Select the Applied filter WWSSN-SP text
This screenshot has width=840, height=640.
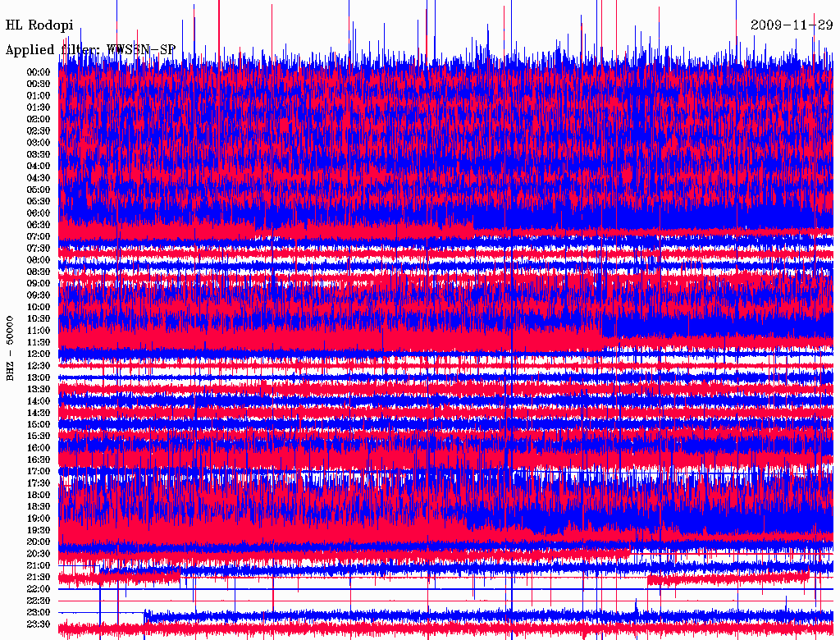tap(90, 50)
